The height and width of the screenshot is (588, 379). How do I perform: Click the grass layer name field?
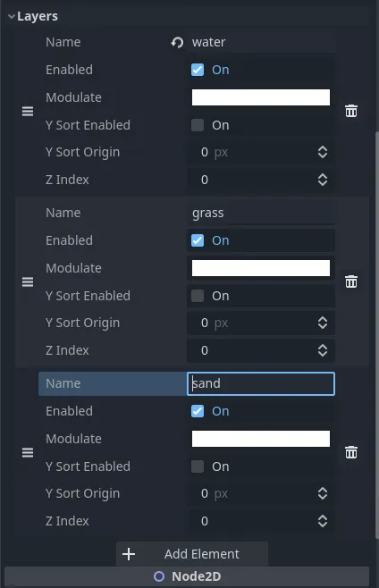(261, 213)
